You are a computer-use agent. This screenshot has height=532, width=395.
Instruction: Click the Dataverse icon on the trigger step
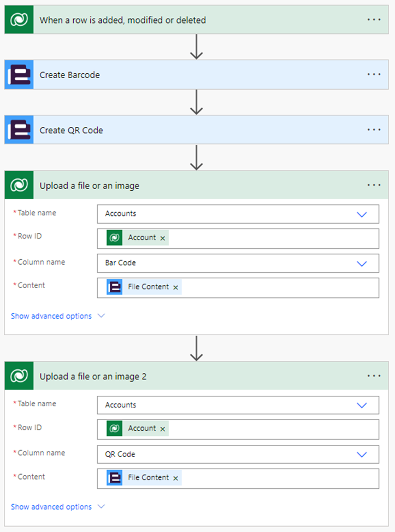[x=20, y=20]
